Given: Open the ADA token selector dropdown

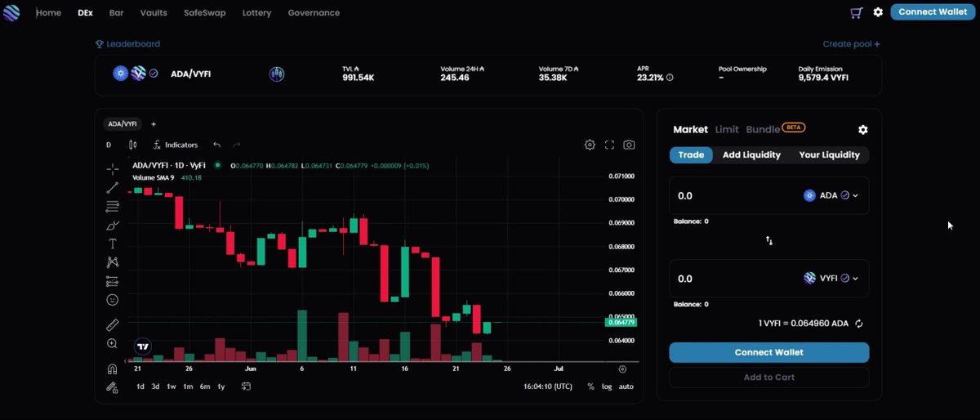Looking at the screenshot, I should point(831,196).
